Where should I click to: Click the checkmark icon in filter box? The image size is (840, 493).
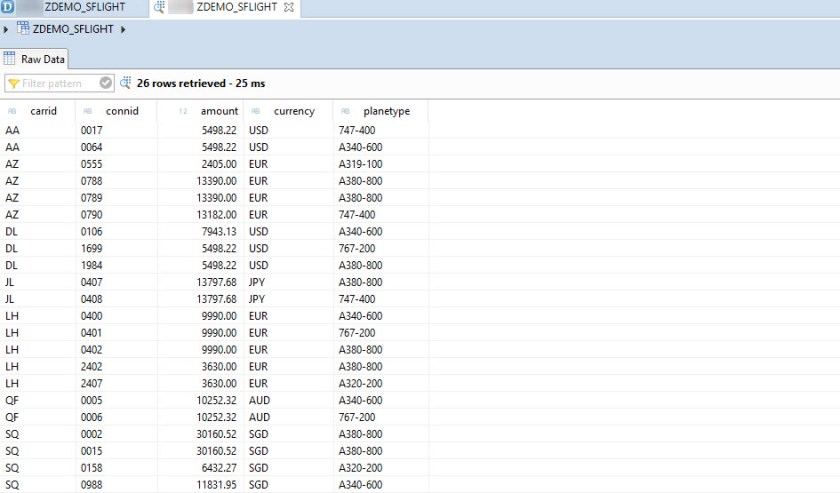tap(106, 83)
